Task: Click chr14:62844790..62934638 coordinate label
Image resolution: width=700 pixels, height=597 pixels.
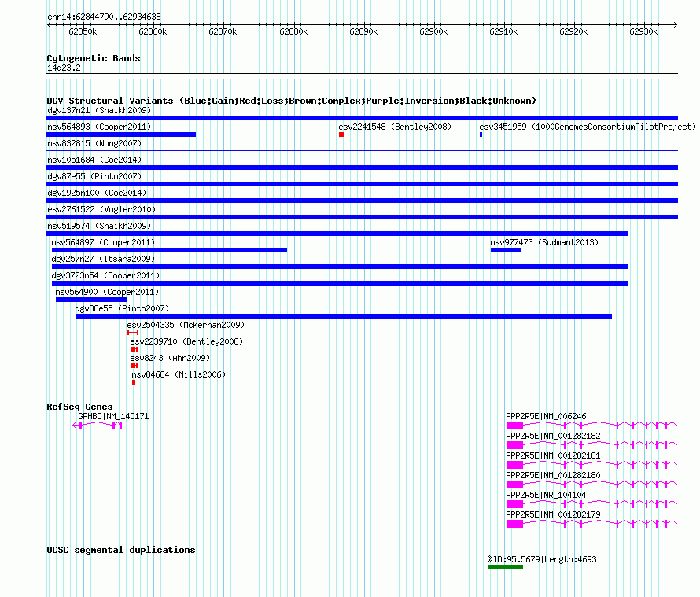Action: pyautogui.click(x=104, y=17)
